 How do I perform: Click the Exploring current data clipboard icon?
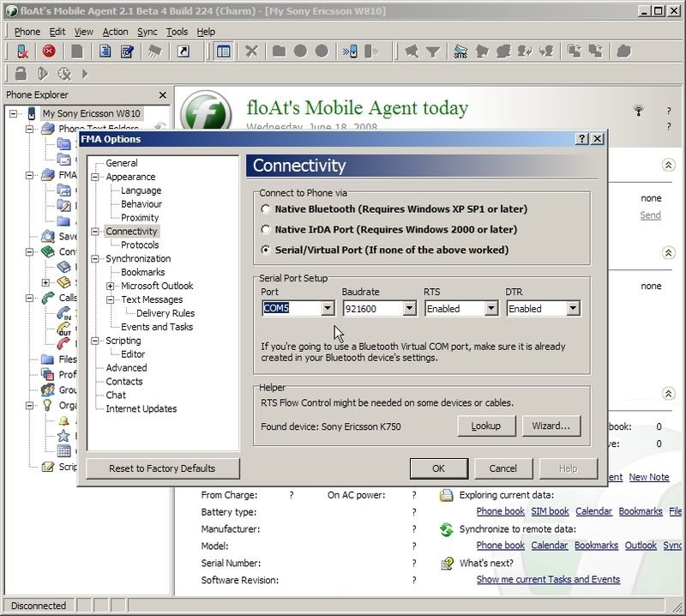point(446,495)
